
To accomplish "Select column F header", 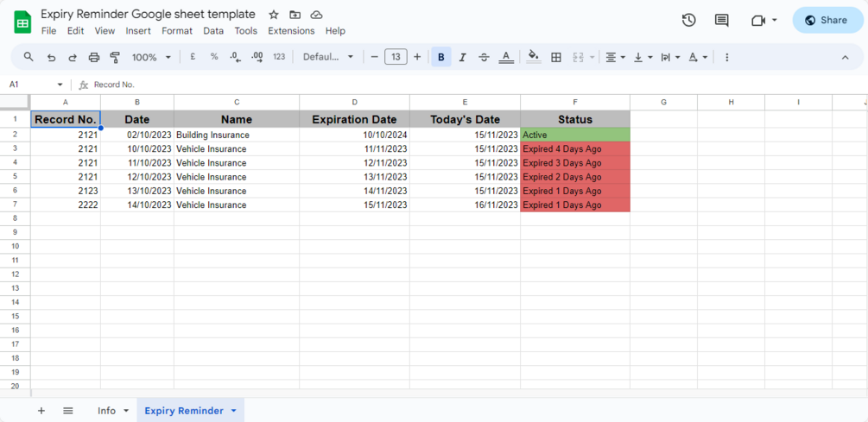I will (x=575, y=102).
